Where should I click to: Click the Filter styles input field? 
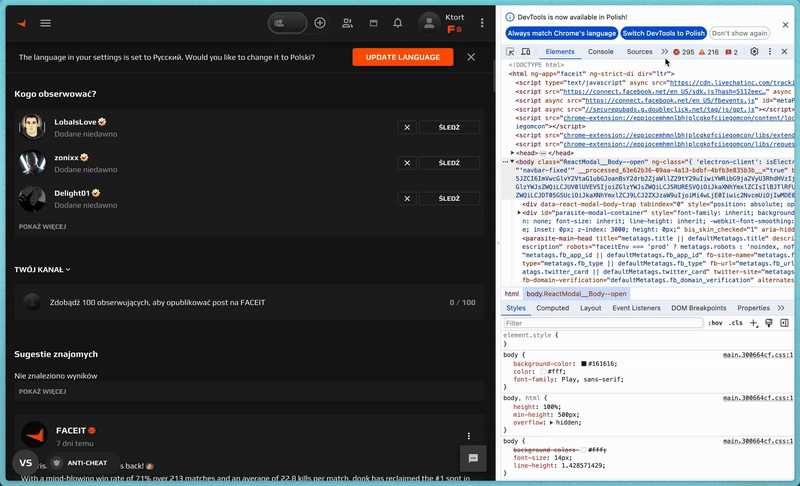603,323
